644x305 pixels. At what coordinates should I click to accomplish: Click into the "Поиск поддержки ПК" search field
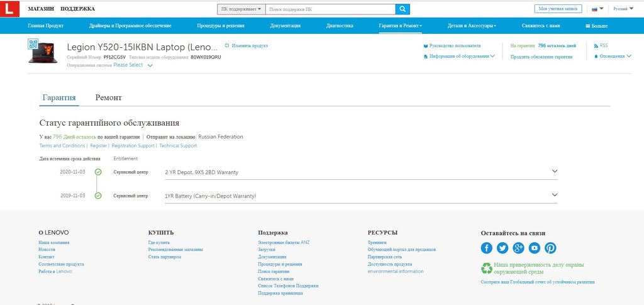330,9
